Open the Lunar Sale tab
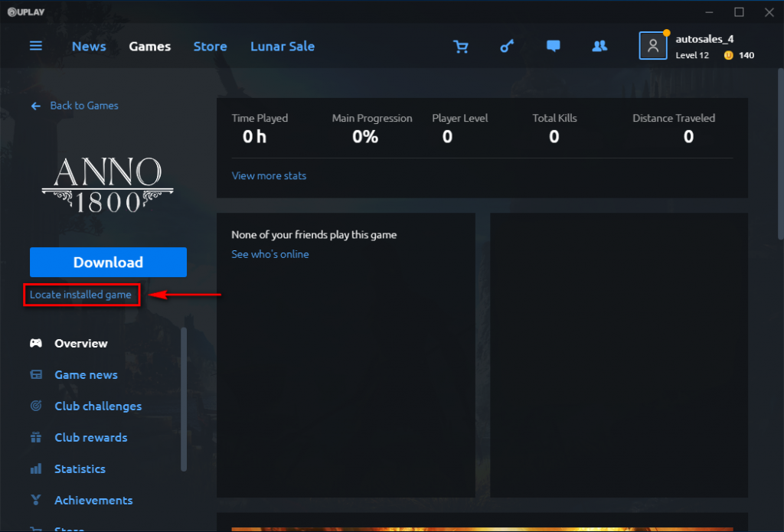Image resolution: width=784 pixels, height=532 pixels. (283, 47)
